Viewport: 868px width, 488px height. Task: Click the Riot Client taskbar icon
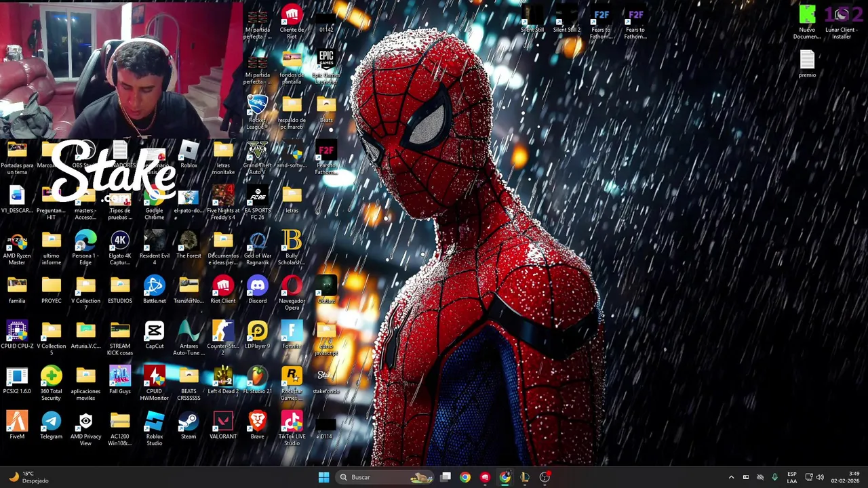[x=485, y=477]
